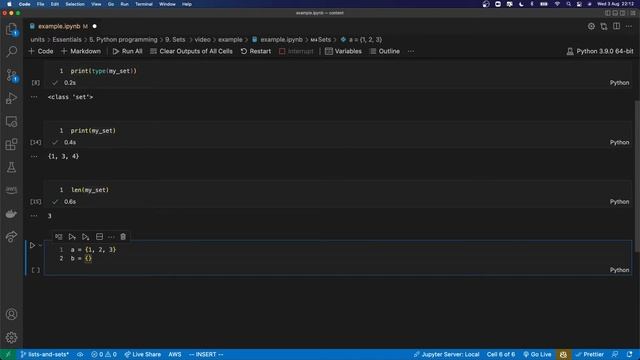The image size is (640, 360).
Task: Click 'Cell 6 of 6' status item
Action: pos(501,354)
